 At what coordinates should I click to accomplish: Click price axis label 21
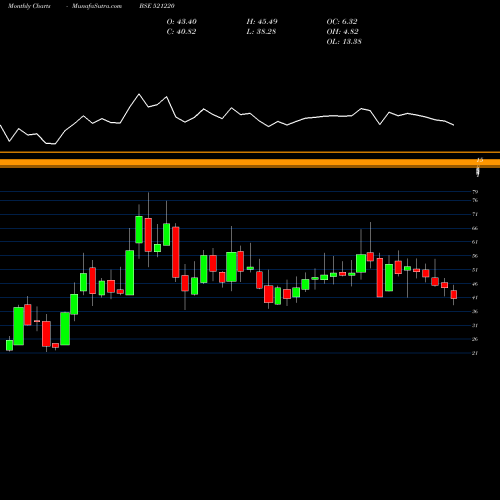(475, 353)
